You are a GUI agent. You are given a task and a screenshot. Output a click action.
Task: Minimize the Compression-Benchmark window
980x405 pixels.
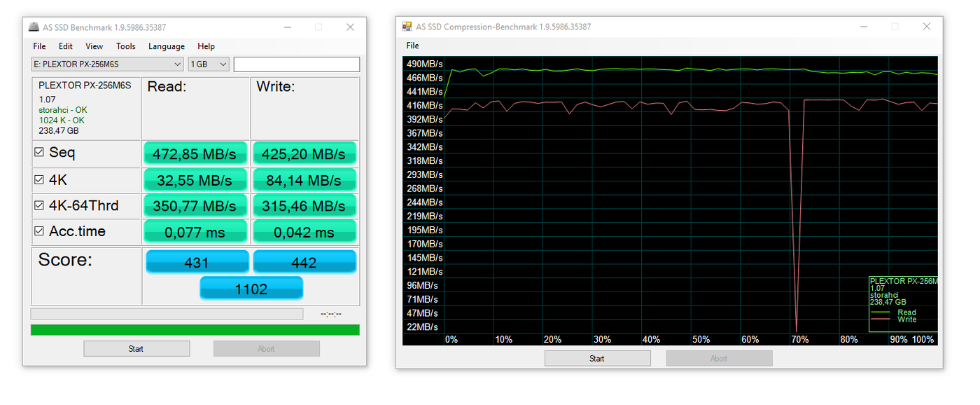pyautogui.click(x=863, y=27)
